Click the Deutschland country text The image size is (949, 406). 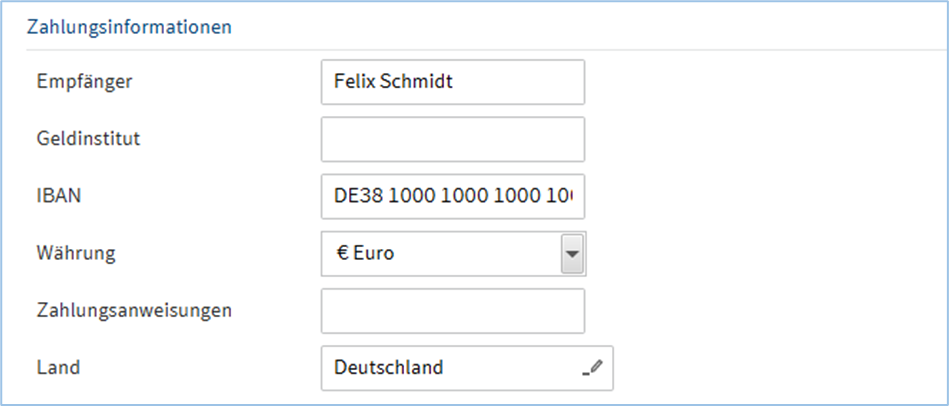(x=388, y=368)
